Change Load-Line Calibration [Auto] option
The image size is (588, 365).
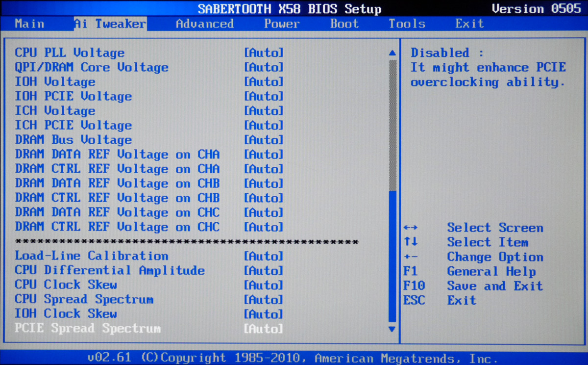[x=264, y=256]
